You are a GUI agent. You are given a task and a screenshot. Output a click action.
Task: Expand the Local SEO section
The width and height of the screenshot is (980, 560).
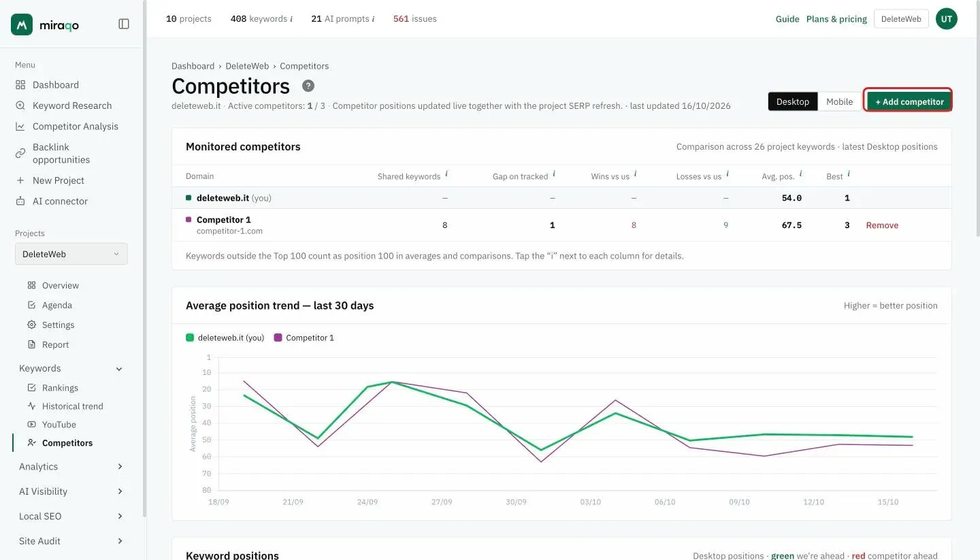71,516
